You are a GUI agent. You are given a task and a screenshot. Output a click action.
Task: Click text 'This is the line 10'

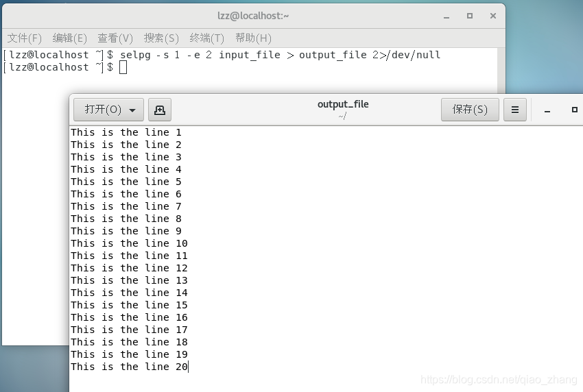coord(129,243)
